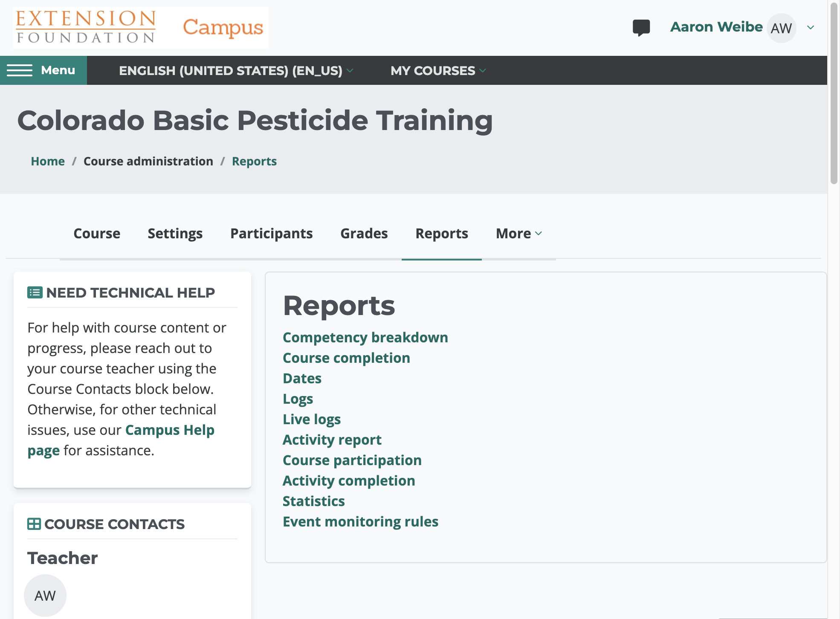Click the Need Technical Help block icon

(x=35, y=292)
